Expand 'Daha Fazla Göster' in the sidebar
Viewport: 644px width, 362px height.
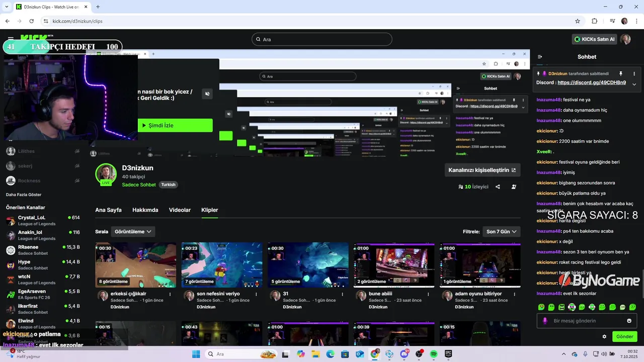click(x=24, y=195)
